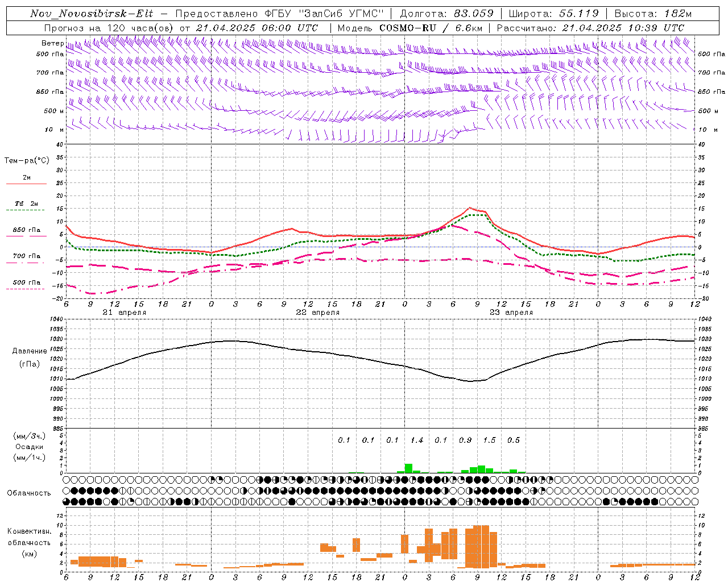
Task: Click the 500 гПа entry in temperature legend
Action: [26, 282]
